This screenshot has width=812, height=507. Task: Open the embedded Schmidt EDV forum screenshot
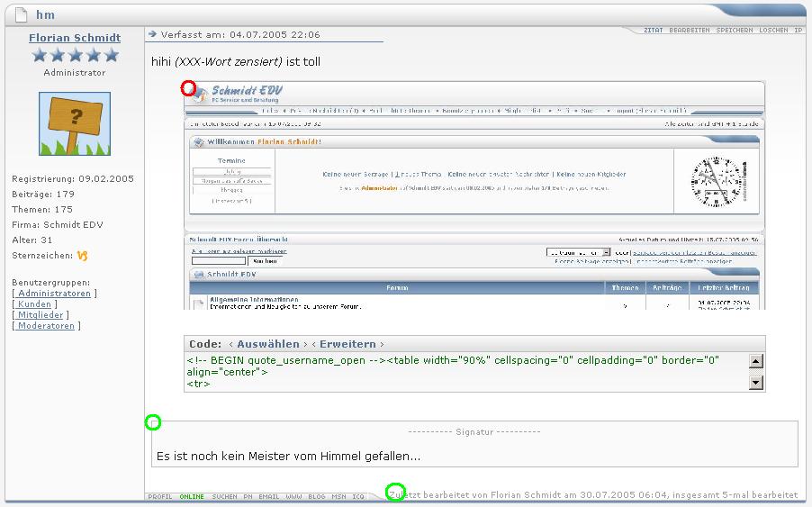click(474, 195)
